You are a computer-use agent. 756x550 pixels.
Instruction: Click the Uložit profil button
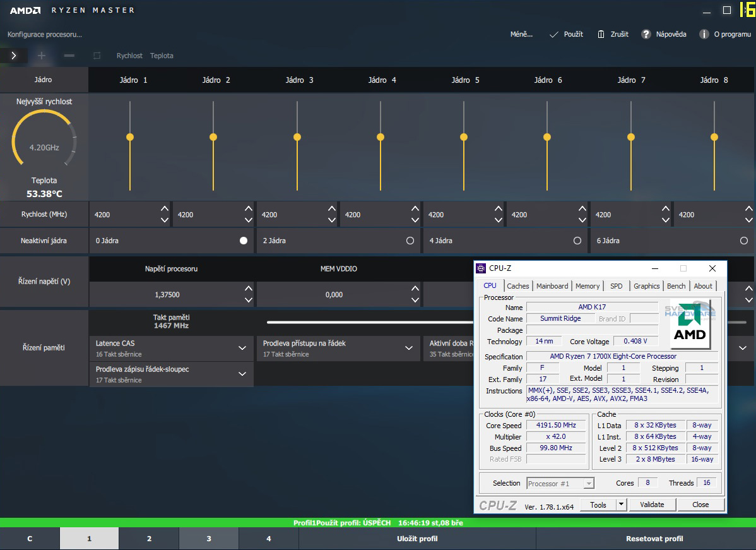click(x=416, y=538)
